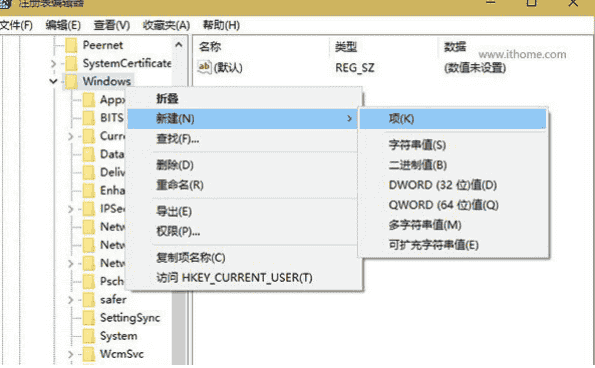Click the SettingSync folder icon
The height and width of the screenshot is (368, 595).
[x=89, y=318]
